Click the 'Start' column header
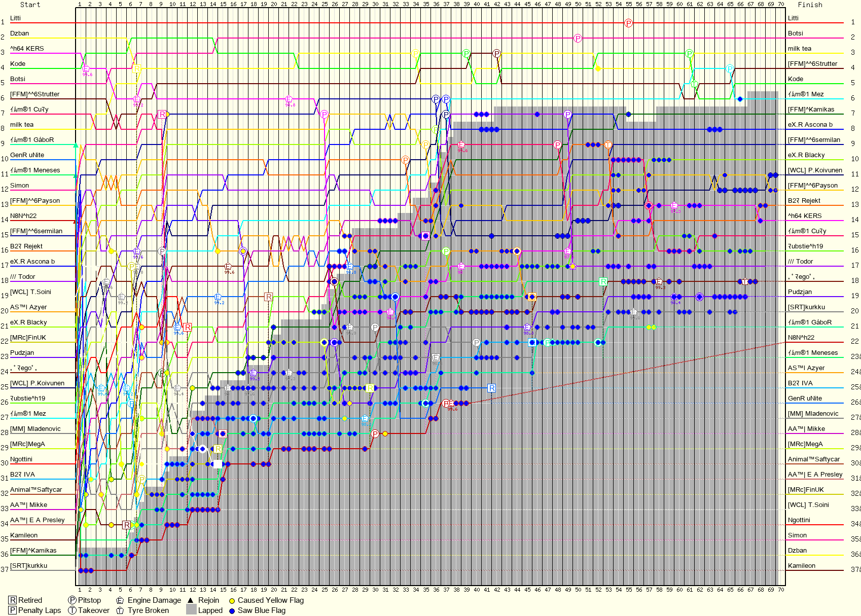Image resolution: width=861 pixels, height=616 pixels. point(30,5)
